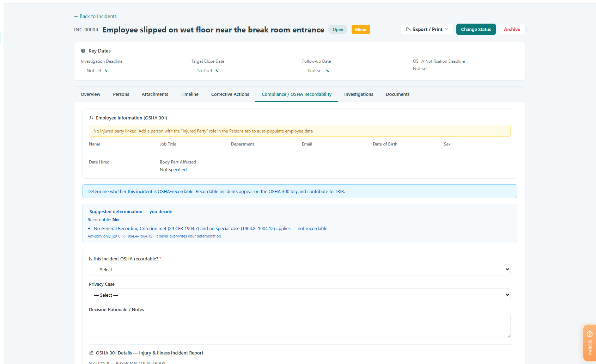Click the incident title heading text
Viewport: 596px width, 364px height.
[213, 30]
